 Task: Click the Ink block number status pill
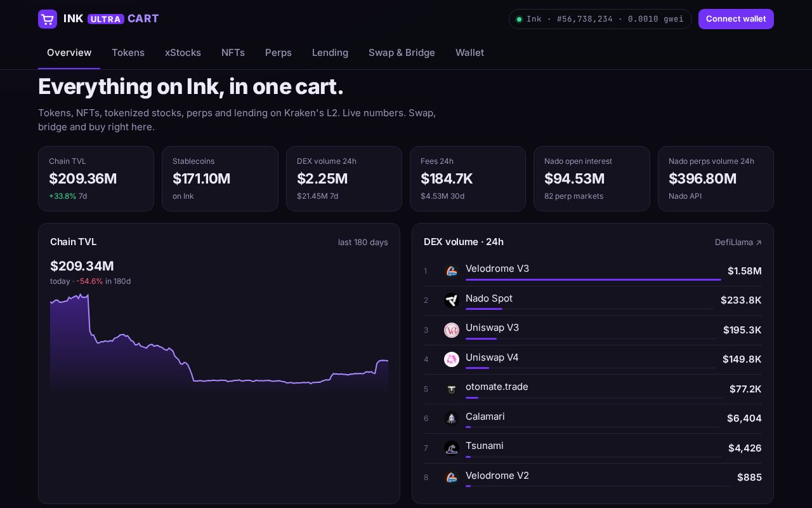pos(600,19)
